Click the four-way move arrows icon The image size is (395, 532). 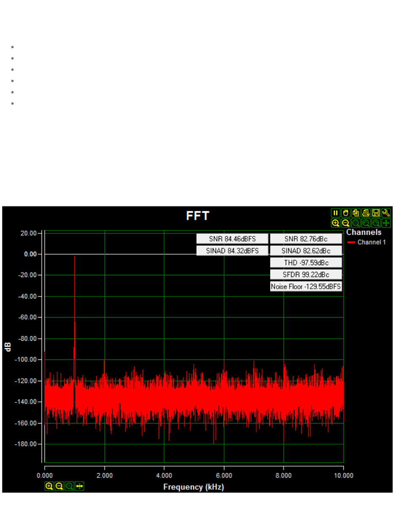(386, 223)
